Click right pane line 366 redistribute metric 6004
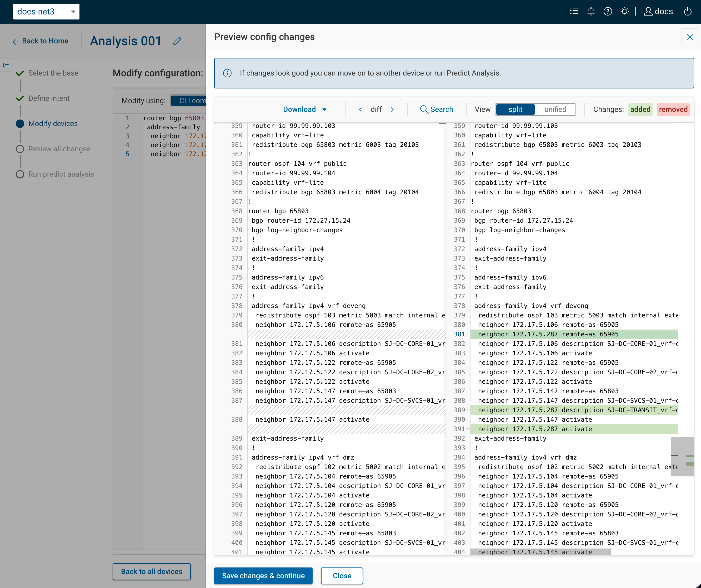Image resolution: width=701 pixels, height=588 pixels. pyautogui.click(x=558, y=192)
